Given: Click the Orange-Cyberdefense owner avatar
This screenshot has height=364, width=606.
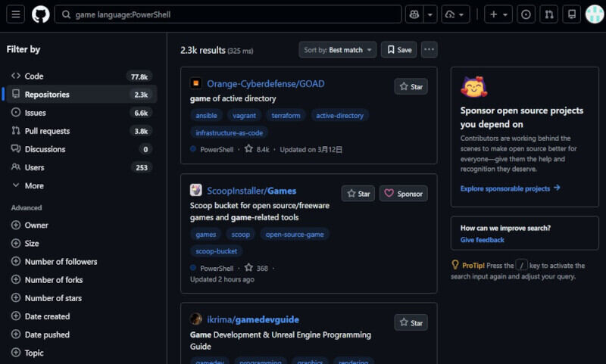Looking at the screenshot, I should pos(196,83).
